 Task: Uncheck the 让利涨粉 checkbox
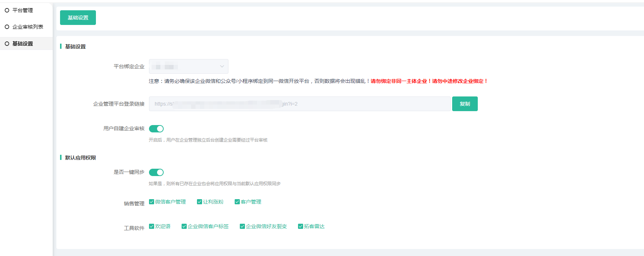[200, 202]
